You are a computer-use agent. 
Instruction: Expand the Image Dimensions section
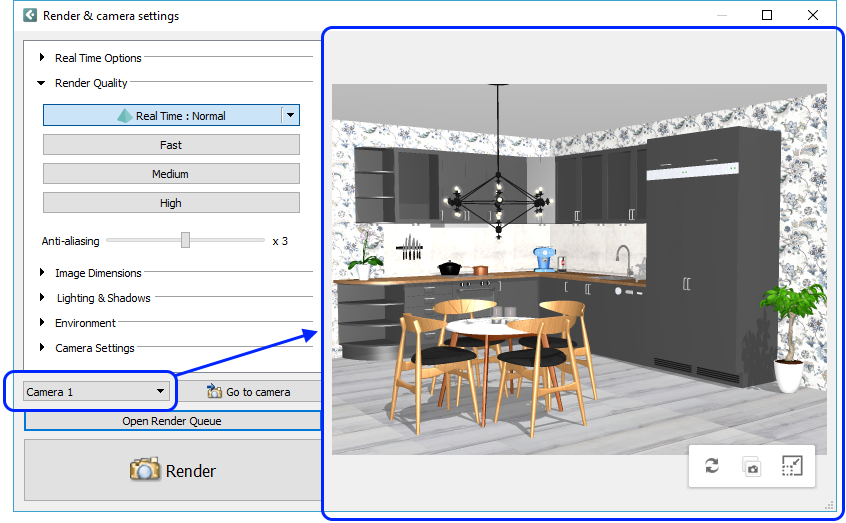[42, 273]
